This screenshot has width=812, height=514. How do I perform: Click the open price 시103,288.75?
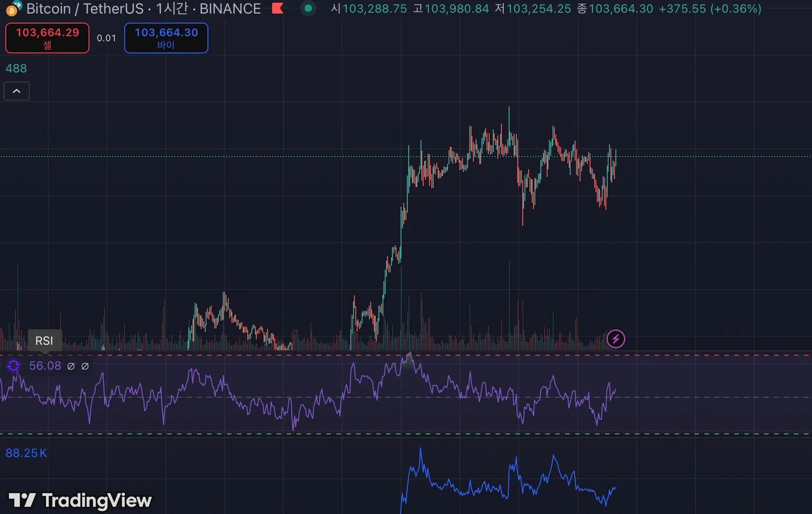(369, 9)
